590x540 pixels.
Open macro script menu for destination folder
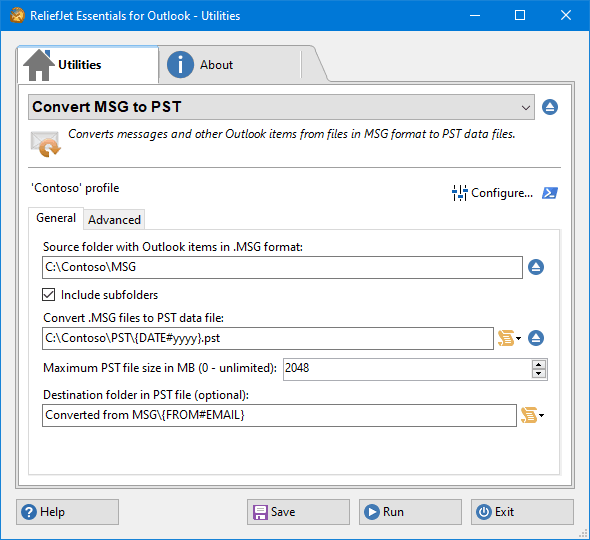pos(532,415)
